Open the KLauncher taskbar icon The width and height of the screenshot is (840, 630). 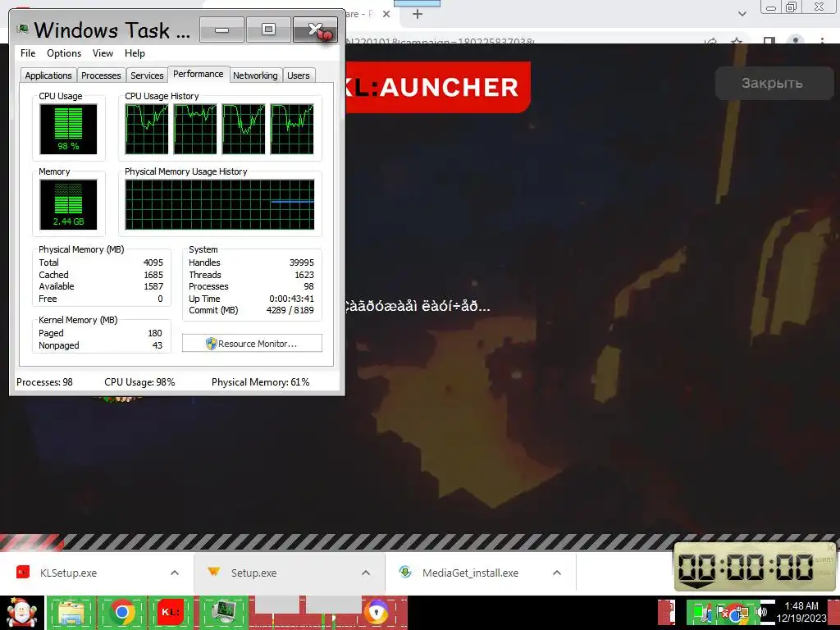click(171, 612)
